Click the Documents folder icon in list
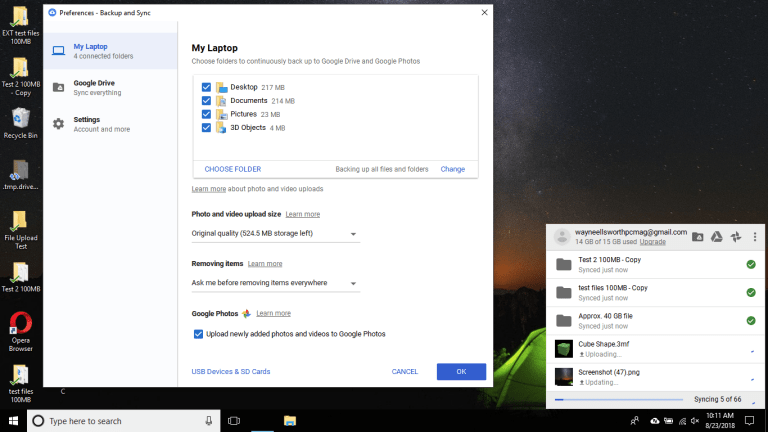Screen dimensions: 768x432 pyautogui.click(x=221, y=101)
